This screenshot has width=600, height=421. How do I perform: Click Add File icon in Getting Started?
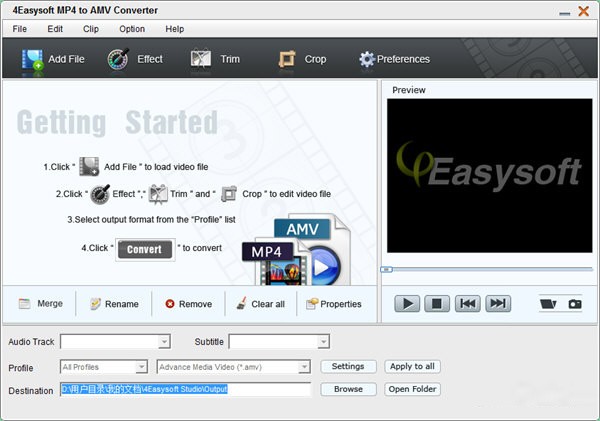pyautogui.click(x=89, y=167)
